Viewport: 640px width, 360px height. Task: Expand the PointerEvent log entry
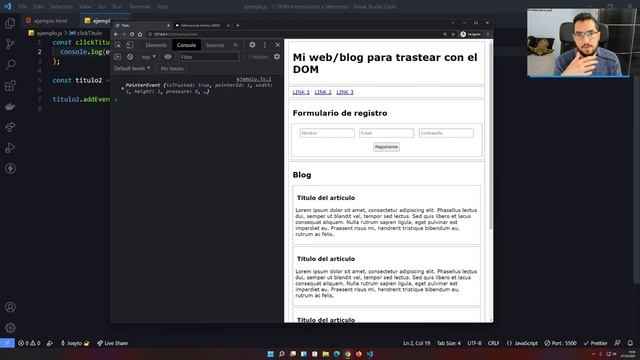point(122,87)
